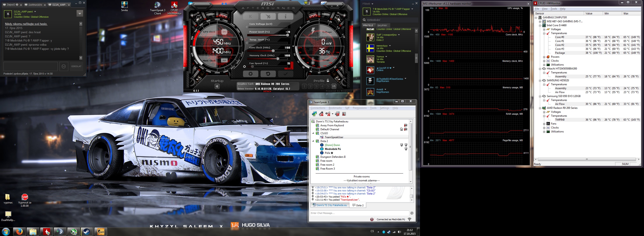Switch to the SKUPINY tab in Steam friends
644x236 pixels.
pos(382,26)
